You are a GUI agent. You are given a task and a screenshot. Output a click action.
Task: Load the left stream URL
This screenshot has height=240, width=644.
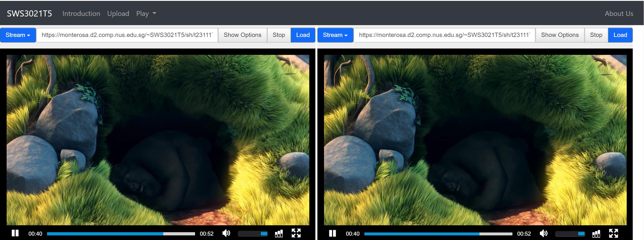[x=303, y=35]
